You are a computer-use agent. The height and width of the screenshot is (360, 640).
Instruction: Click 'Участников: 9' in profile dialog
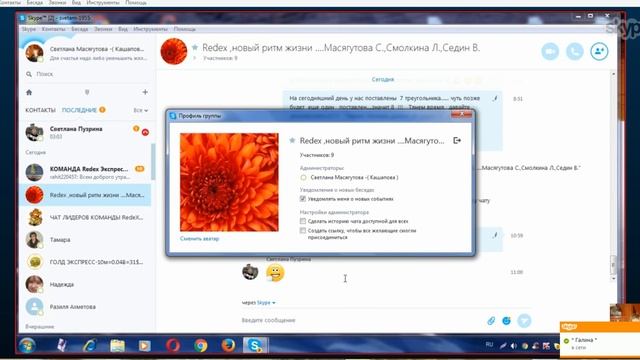point(317,155)
